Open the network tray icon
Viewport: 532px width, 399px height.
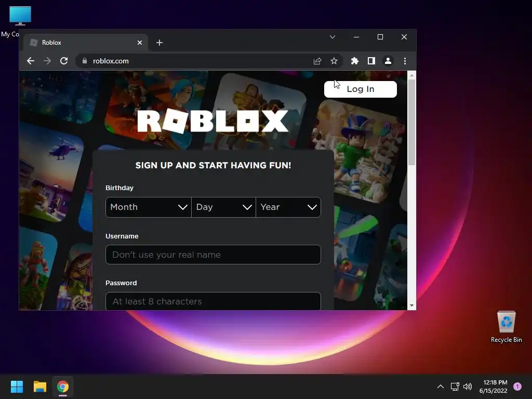[x=455, y=387]
